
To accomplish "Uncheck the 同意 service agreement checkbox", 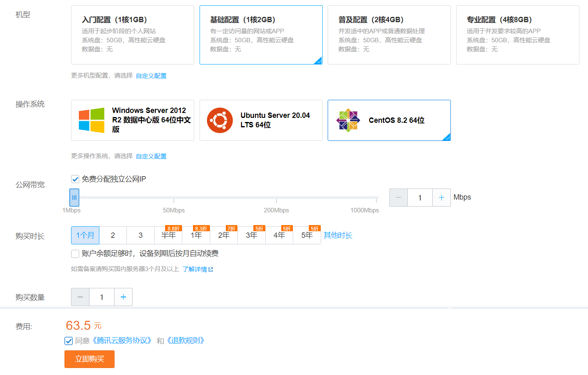I will (69, 341).
